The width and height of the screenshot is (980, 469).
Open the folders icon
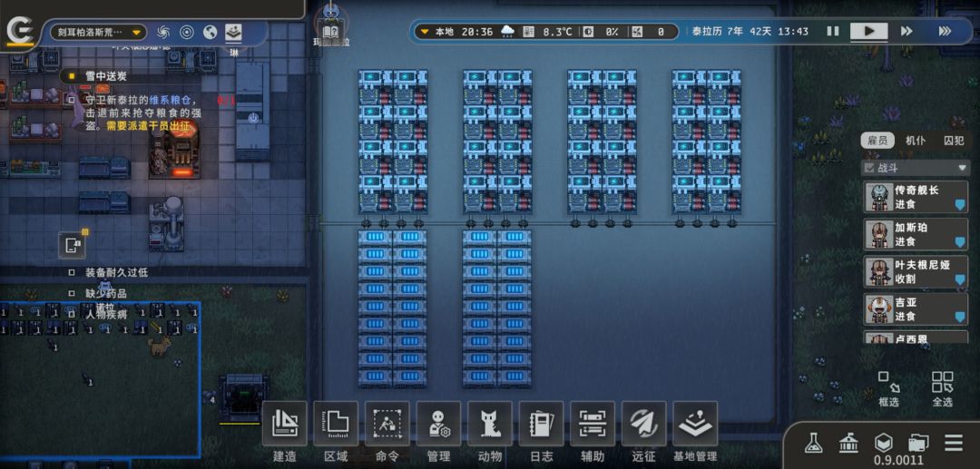pos(918,443)
